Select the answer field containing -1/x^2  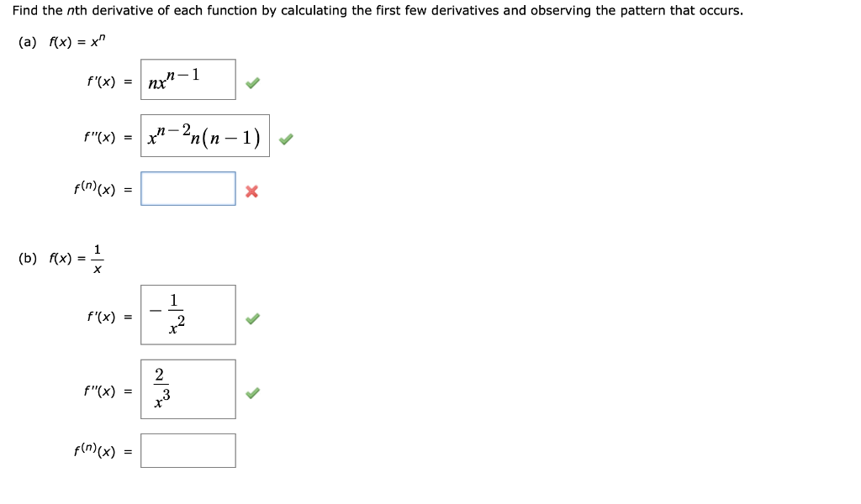pos(188,314)
